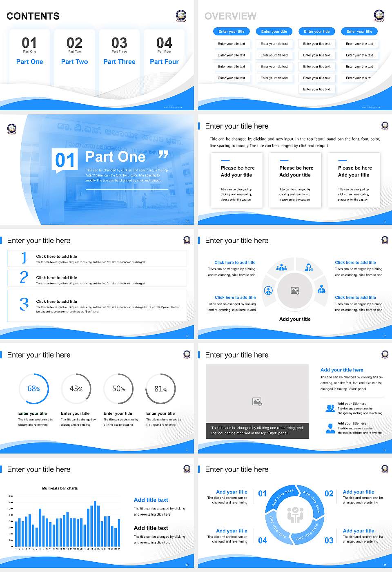Click the large numeral 1 in the numbered list
Viewport: 392px width, 572px height.
point(24,258)
